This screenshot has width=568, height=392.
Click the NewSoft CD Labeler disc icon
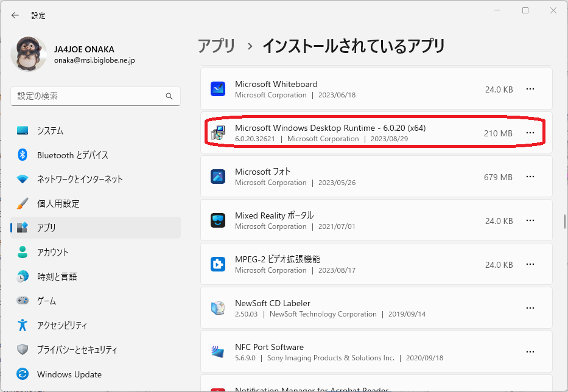[218, 308]
